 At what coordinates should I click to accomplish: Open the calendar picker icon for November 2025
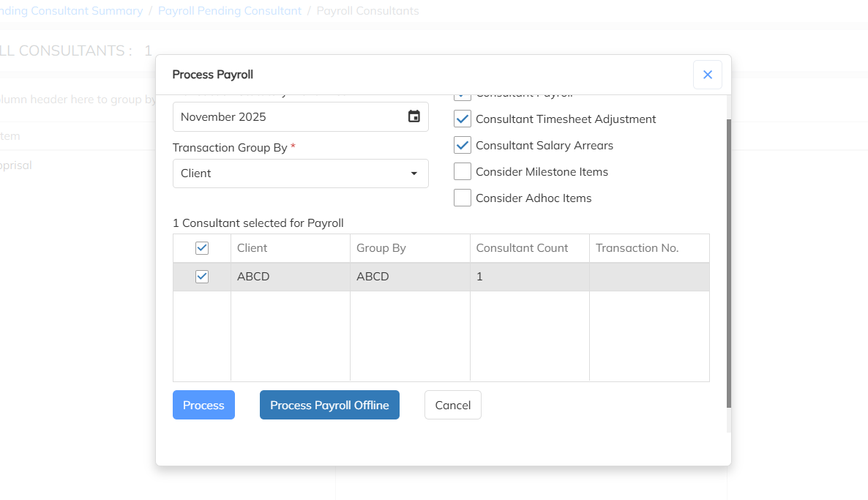[414, 116]
